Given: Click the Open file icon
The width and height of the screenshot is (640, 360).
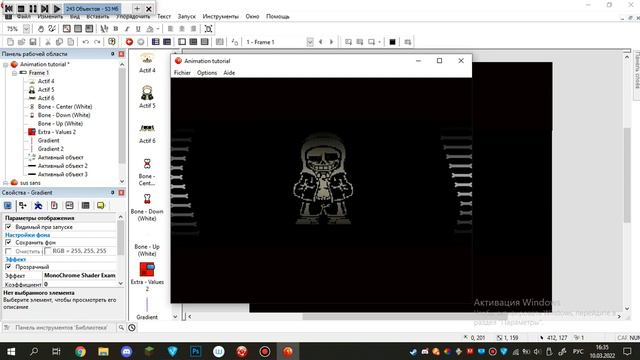Looking at the screenshot, I should (22, 42).
